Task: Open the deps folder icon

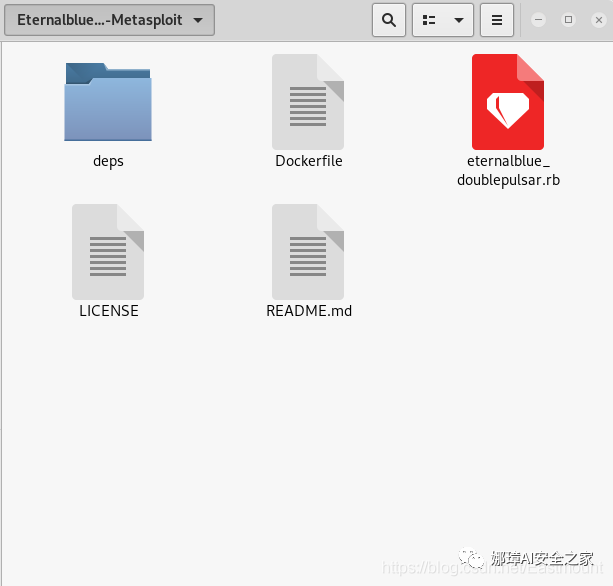Action: point(108,102)
